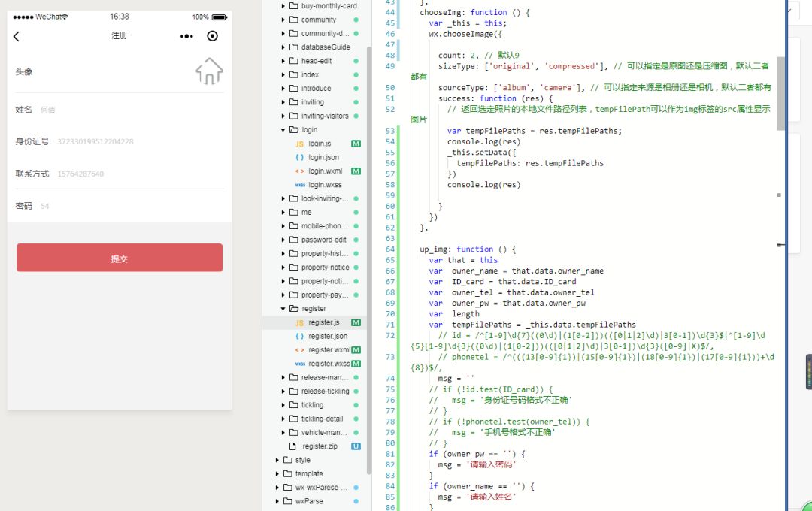Click the text 'var owner_name = that.data.owner_name'
The height and width of the screenshot is (511, 812).
516,271
